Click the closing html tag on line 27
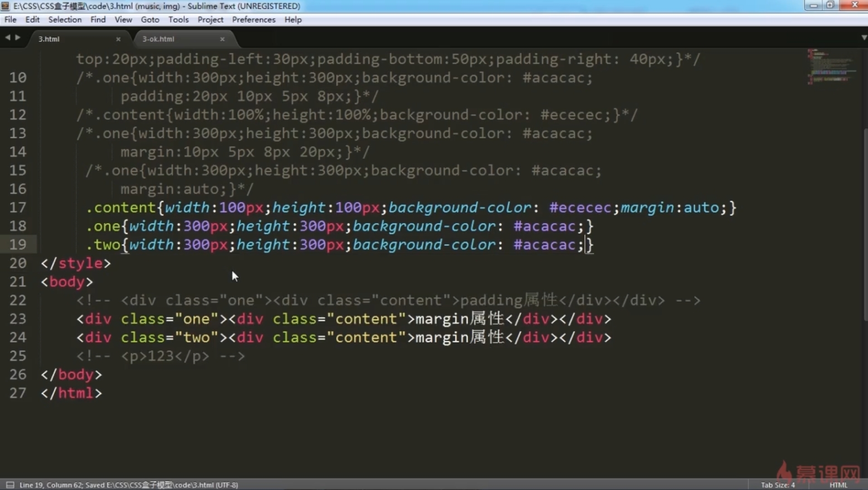 [x=72, y=393]
